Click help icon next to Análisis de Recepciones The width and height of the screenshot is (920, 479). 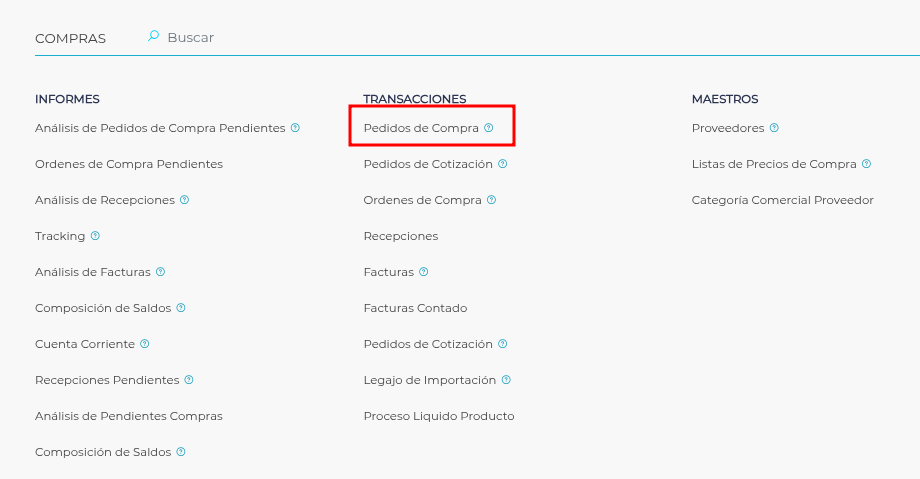click(x=184, y=200)
